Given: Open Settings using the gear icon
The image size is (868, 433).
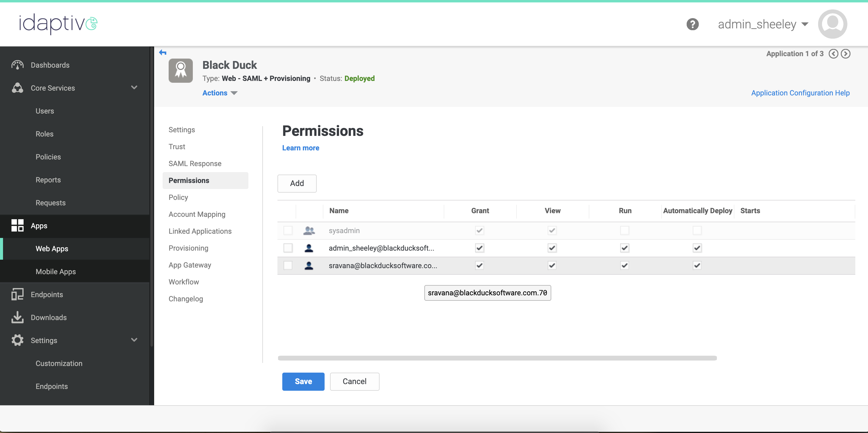Looking at the screenshot, I should pos(18,340).
